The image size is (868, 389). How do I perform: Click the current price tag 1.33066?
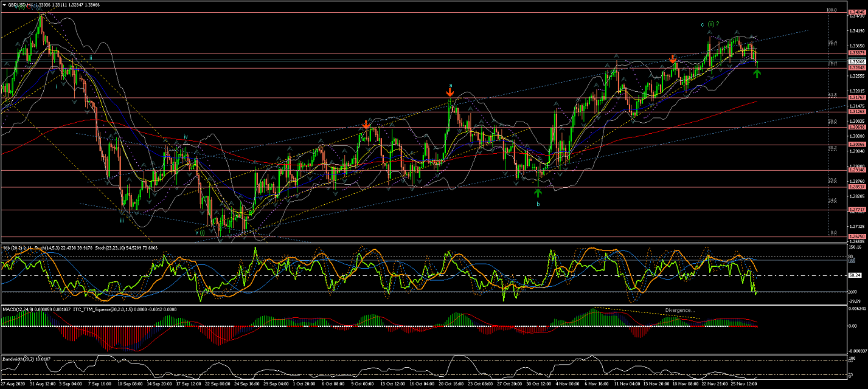pos(856,62)
